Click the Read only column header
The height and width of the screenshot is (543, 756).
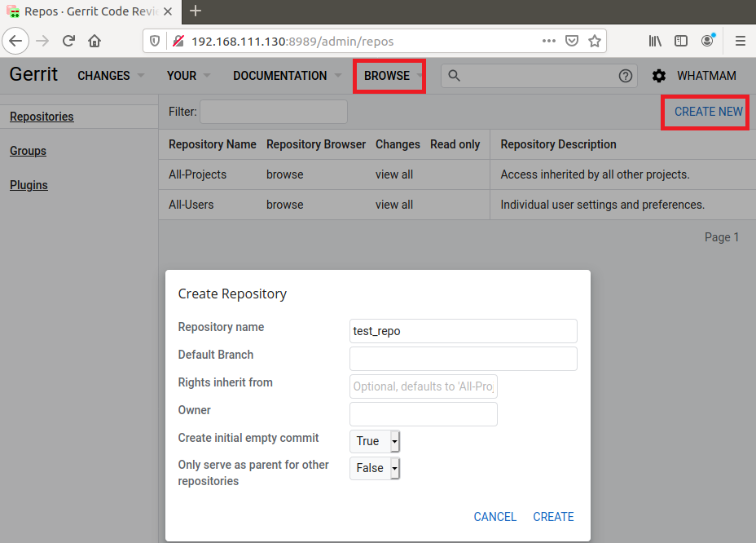455,144
